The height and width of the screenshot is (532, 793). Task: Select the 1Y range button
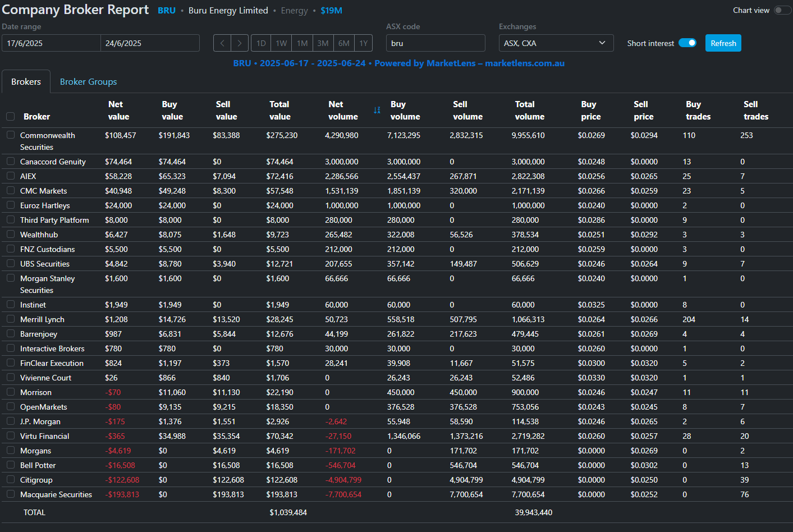tap(364, 43)
